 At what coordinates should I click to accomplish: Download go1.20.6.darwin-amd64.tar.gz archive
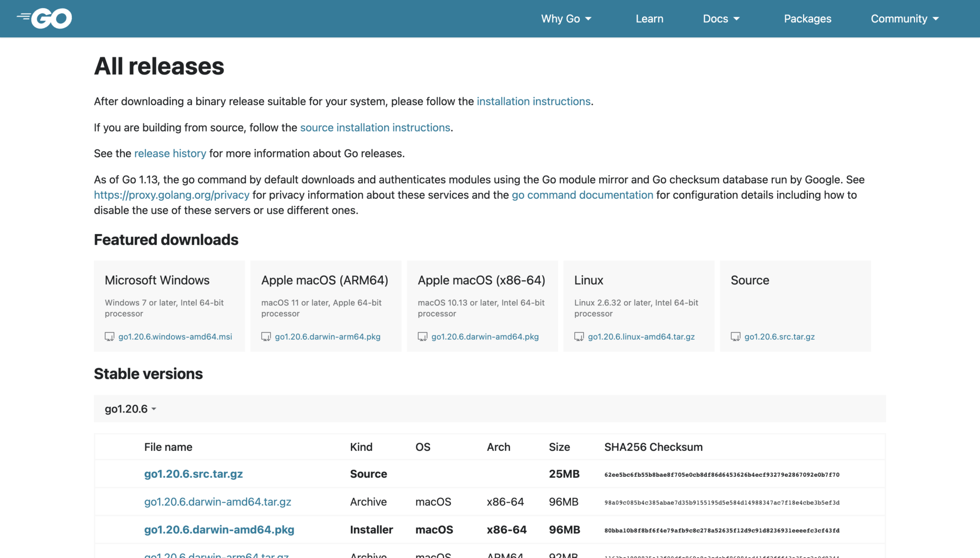[x=218, y=502]
